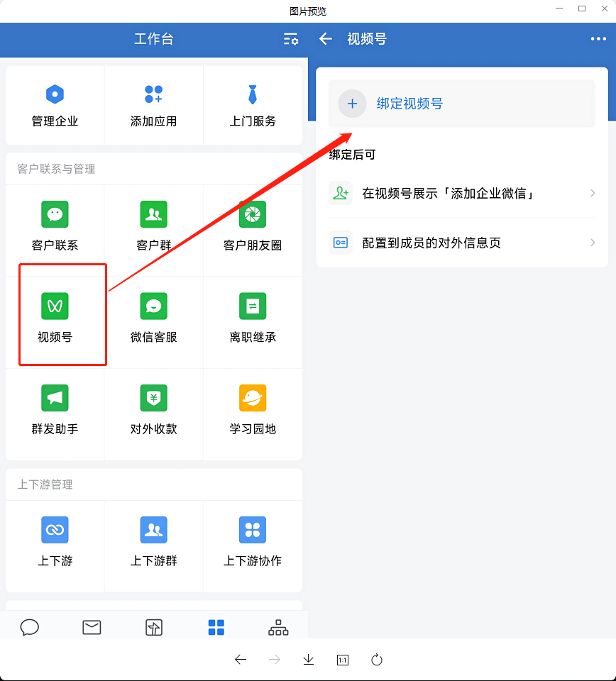Go back from the 视频号 page
The image size is (616, 681).
(x=325, y=40)
